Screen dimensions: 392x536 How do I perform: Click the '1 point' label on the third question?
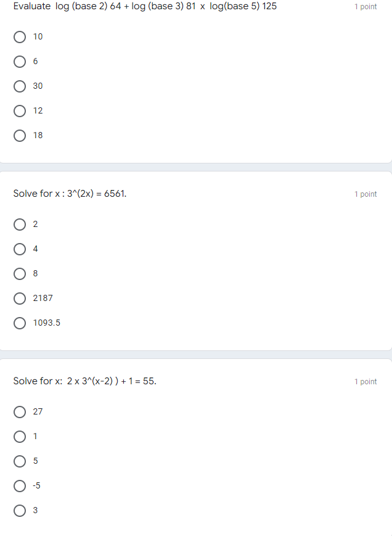(x=366, y=381)
